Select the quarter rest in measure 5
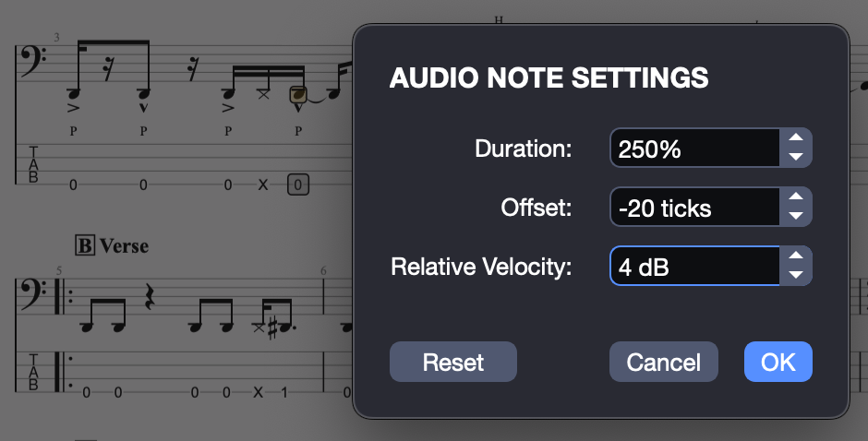 [149, 295]
